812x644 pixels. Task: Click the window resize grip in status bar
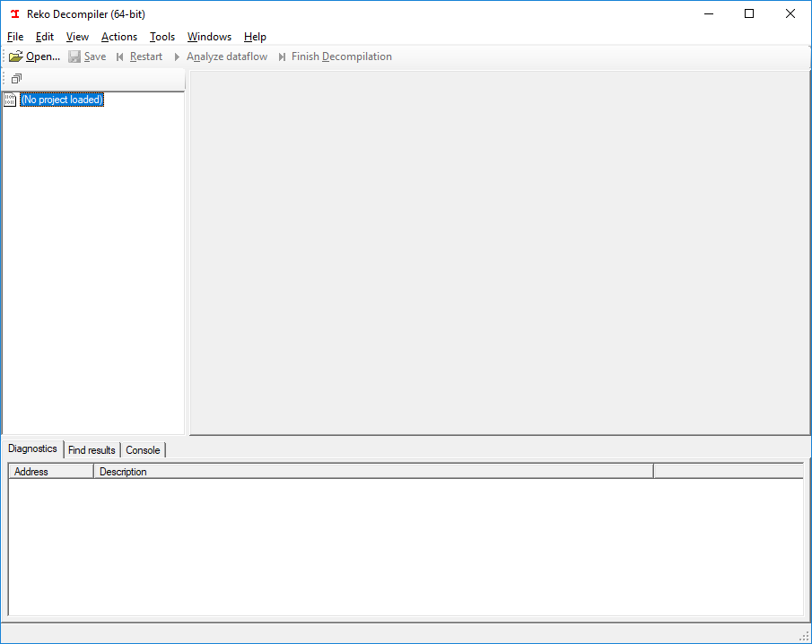click(x=805, y=636)
